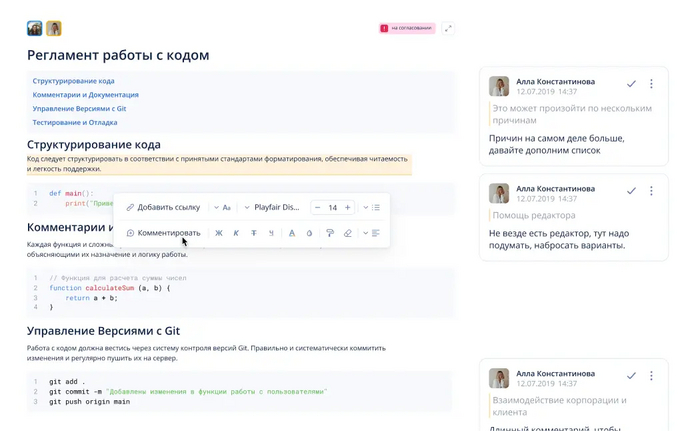Apply strikethrough formatting to text
This screenshot has height=431, width=700.
(x=254, y=233)
